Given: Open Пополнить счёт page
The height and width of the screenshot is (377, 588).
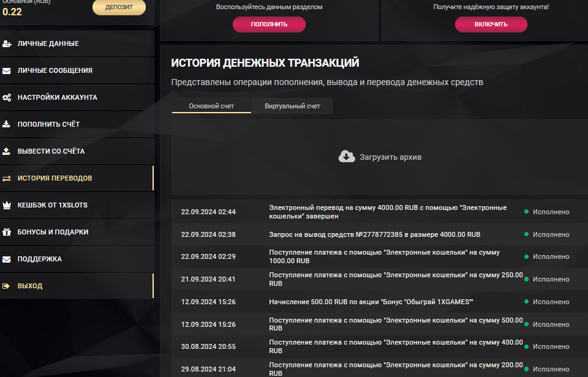Looking at the screenshot, I should [77, 124].
